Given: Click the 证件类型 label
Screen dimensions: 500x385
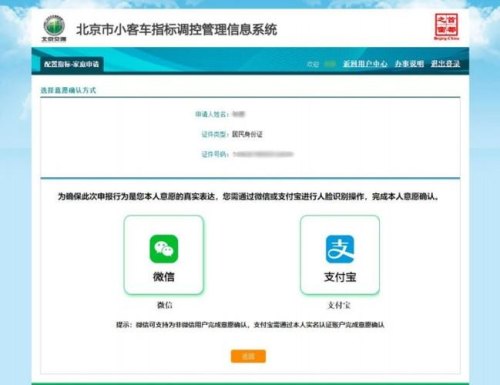Looking at the screenshot, I should coord(215,134).
